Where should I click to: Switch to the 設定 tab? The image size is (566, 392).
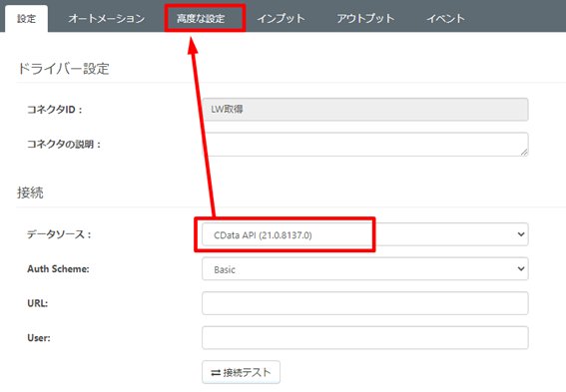[x=26, y=19]
